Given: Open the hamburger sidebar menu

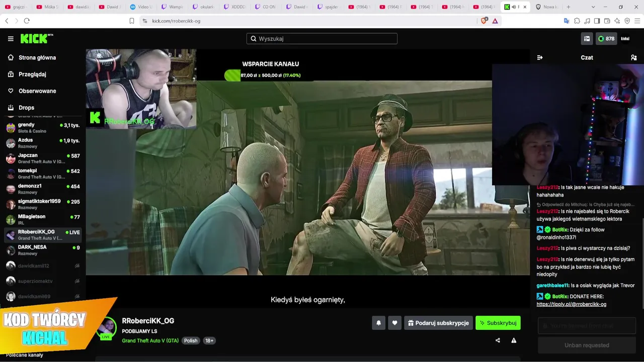Looking at the screenshot, I should point(11,39).
